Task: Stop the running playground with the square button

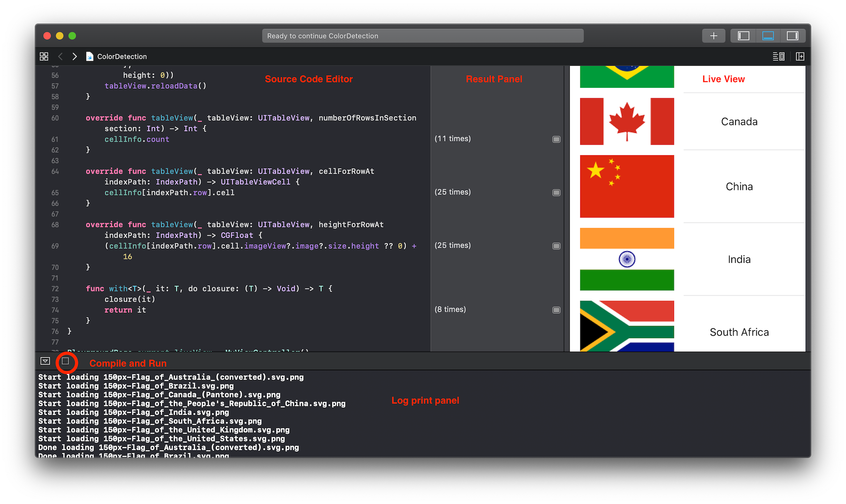Action: [x=66, y=362]
